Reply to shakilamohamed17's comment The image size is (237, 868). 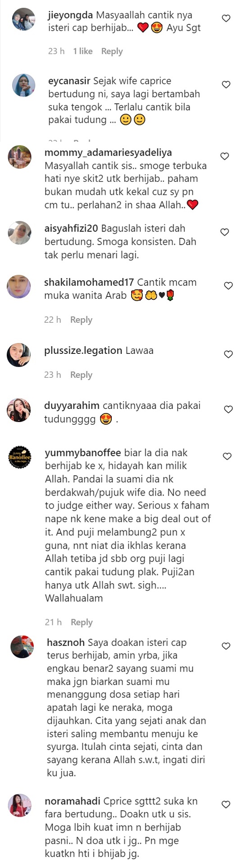[x=81, y=320]
